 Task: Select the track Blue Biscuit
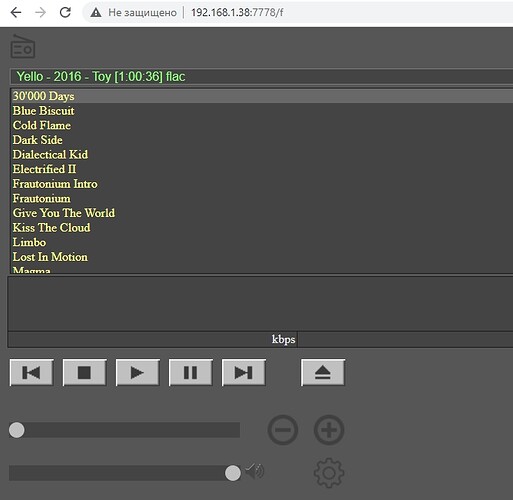point(43,111)
